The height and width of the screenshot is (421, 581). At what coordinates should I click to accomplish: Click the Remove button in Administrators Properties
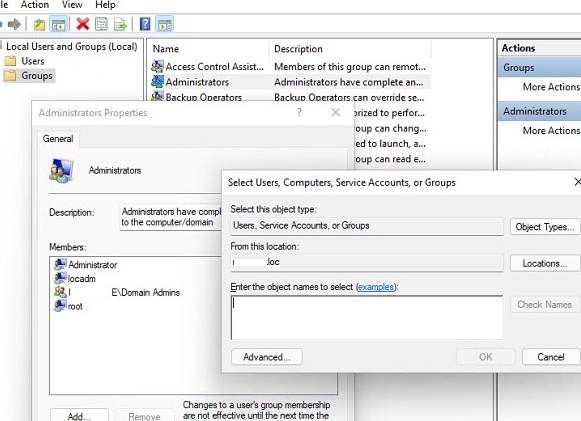point(145,415)
